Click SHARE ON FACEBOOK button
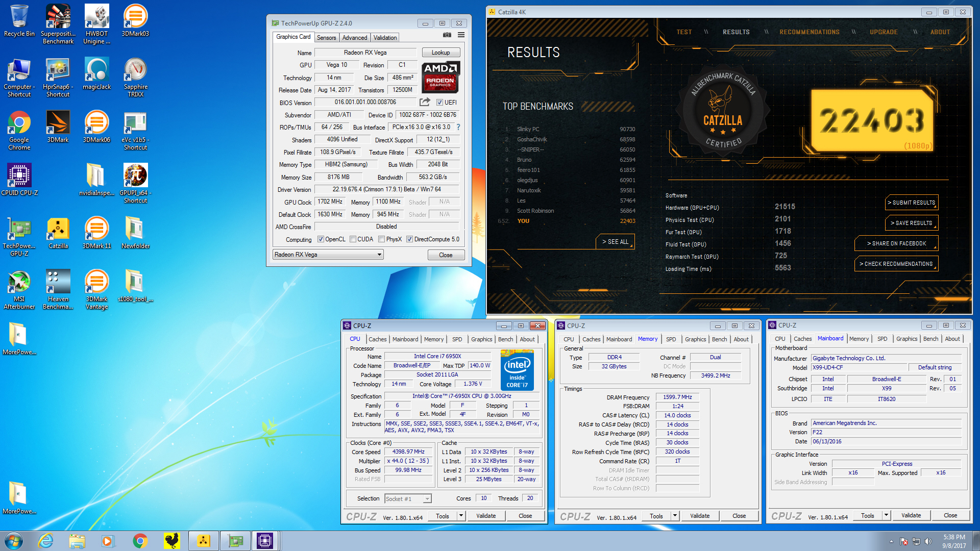The width and height of the screenshot is (980, 551). pos(896,243)
